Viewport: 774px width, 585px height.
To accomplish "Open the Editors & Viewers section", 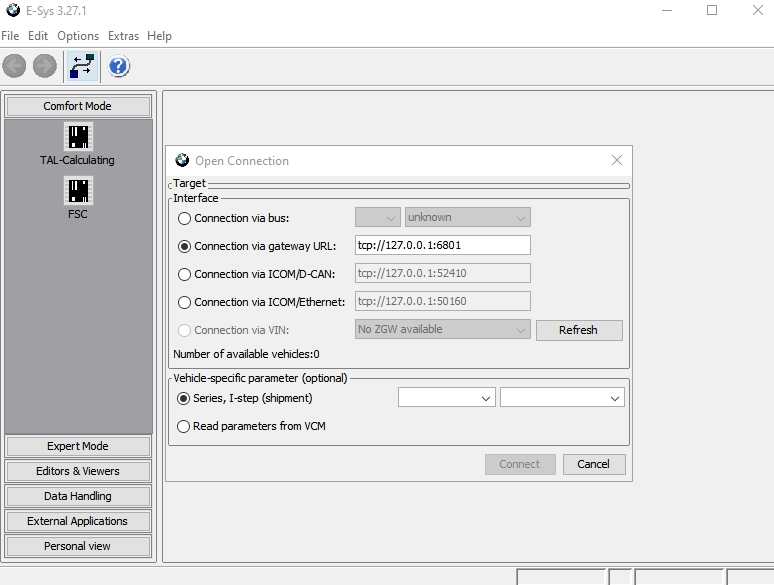I will pyautogui.click(x=78, y=471).
